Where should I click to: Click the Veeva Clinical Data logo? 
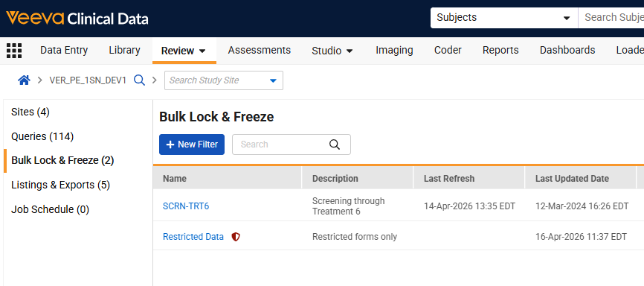(x=77, y=19)
